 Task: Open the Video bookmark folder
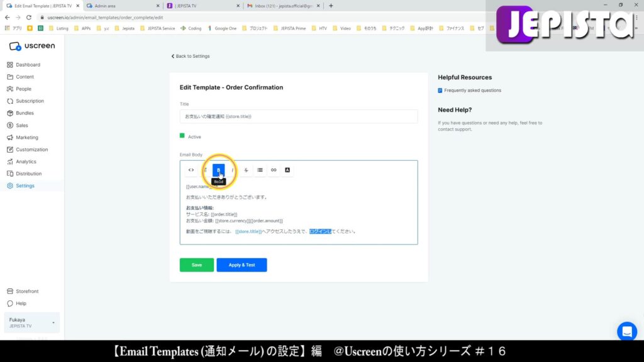pos(341,28)
